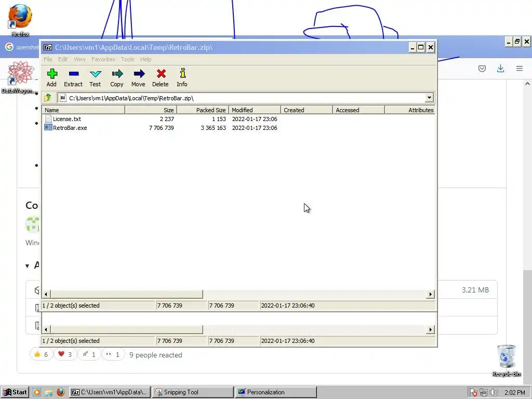Select the License.txt file name
Image resolution: width=532 pixels, height=399 pixels.
pos(67,119)
